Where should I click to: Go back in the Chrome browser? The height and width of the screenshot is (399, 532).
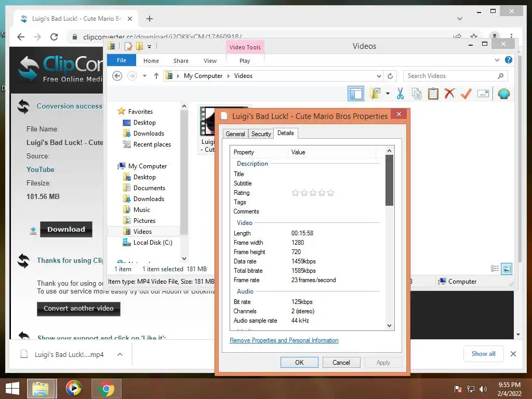21,37
